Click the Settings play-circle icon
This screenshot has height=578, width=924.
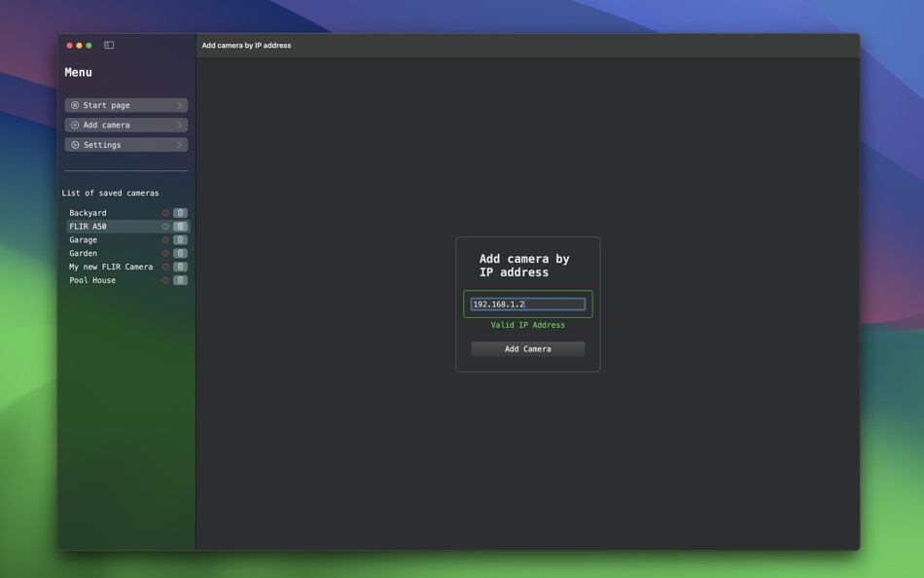click(75, 144)
